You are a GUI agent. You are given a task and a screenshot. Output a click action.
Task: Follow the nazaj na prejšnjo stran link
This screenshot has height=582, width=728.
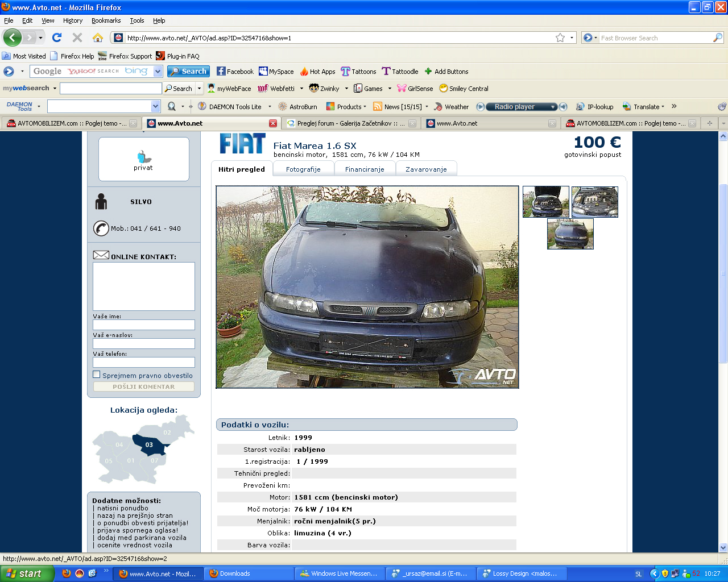coord(135,516)
